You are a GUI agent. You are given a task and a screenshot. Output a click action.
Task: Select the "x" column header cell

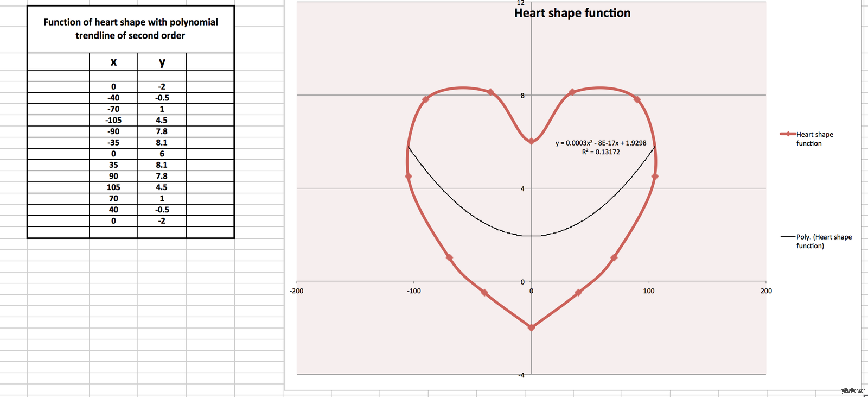[113, 61]
